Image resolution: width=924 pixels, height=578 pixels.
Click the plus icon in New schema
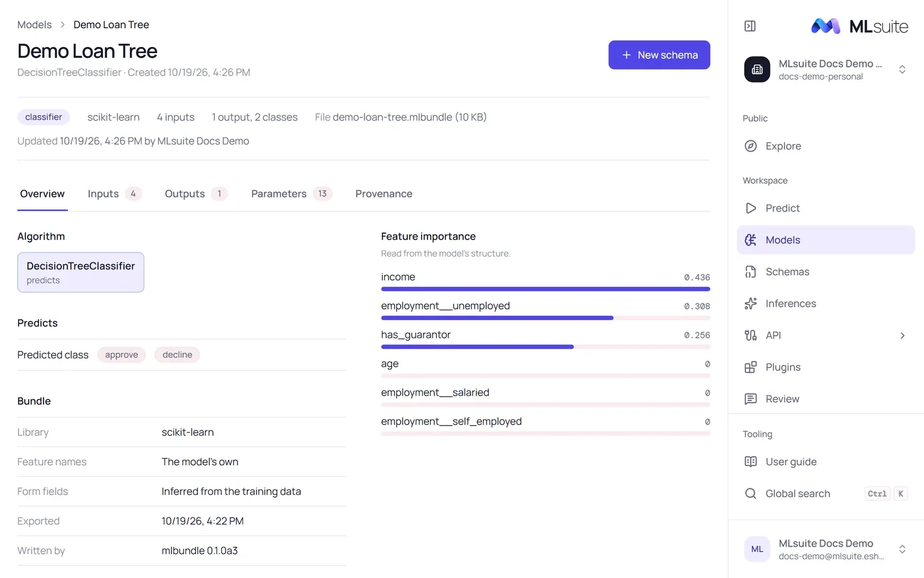[626, 55]
